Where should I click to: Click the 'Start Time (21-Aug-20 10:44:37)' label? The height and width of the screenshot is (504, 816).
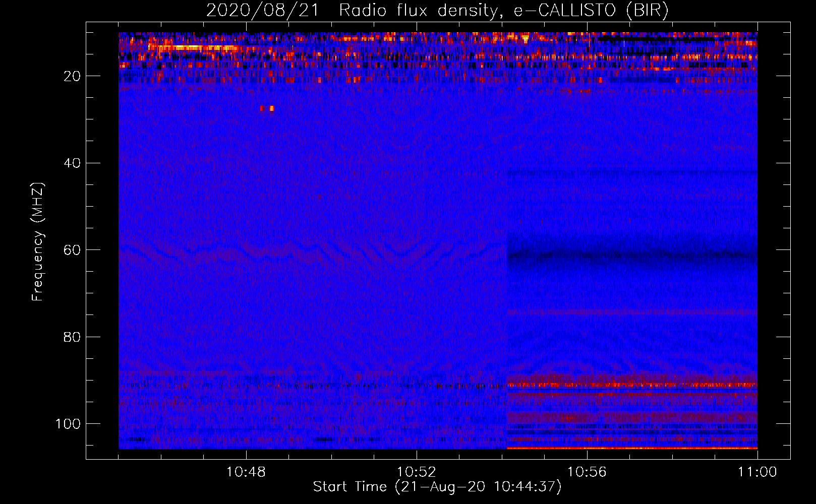click(437, 487)
